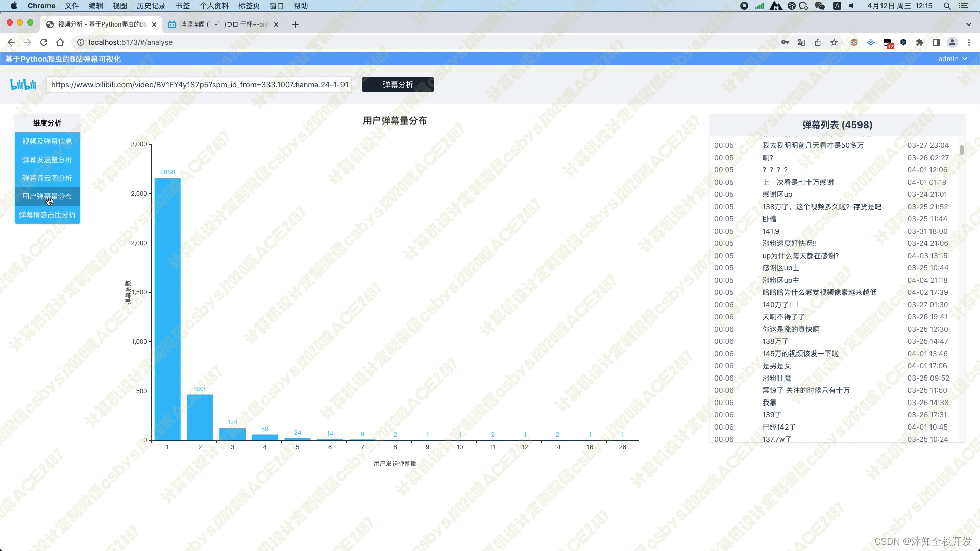
Task: Reload the page with refresh icon
Action: pyautogui.click(x=44, y=42)
